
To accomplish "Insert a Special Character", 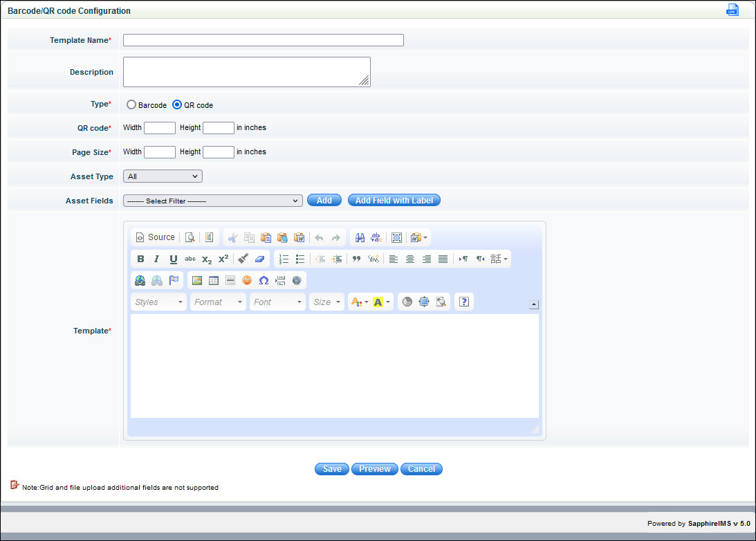I will click(264, 280).
